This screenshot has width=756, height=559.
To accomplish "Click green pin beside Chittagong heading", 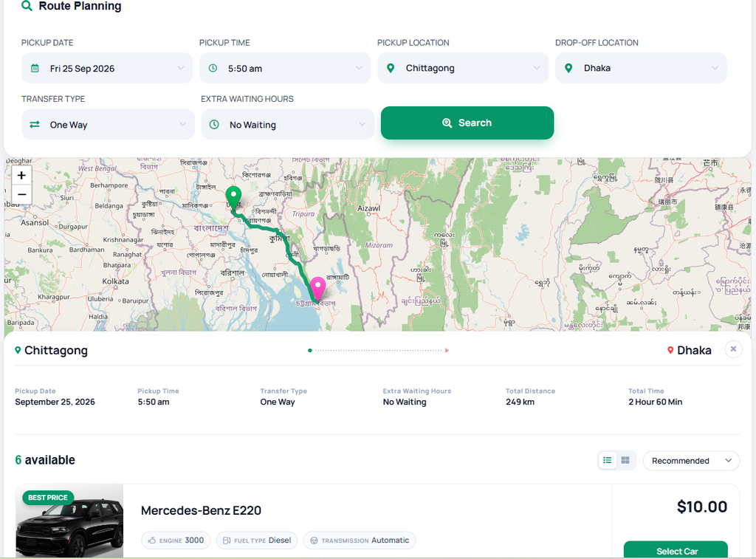I will pos(18,350).
